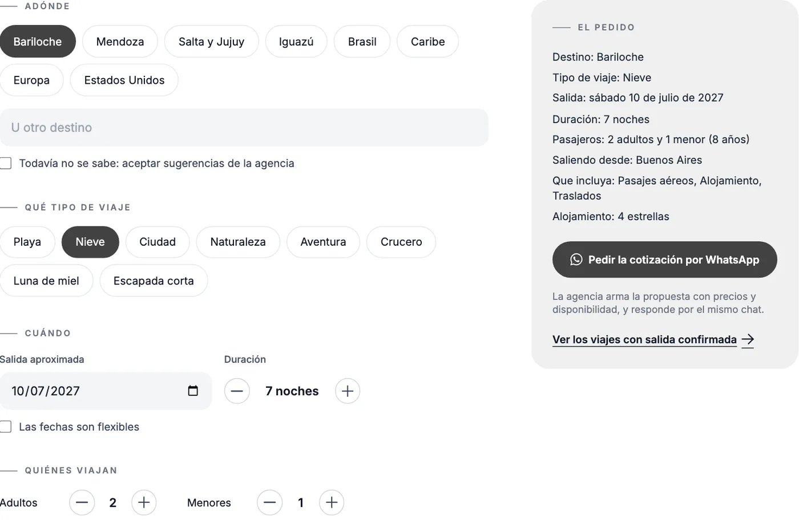Choose Salta y Jujuy destination
The image size is (799, 532).
pos(211,42)
